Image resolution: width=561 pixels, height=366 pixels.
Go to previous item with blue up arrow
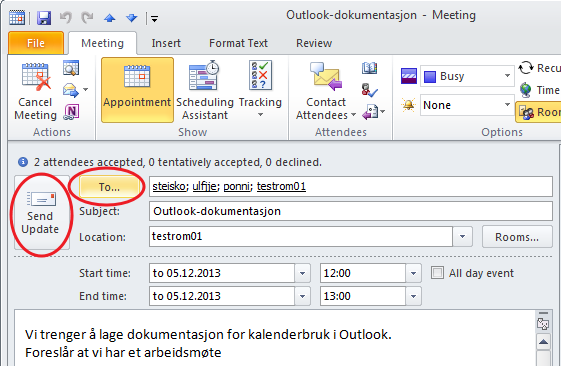[109, 18]
